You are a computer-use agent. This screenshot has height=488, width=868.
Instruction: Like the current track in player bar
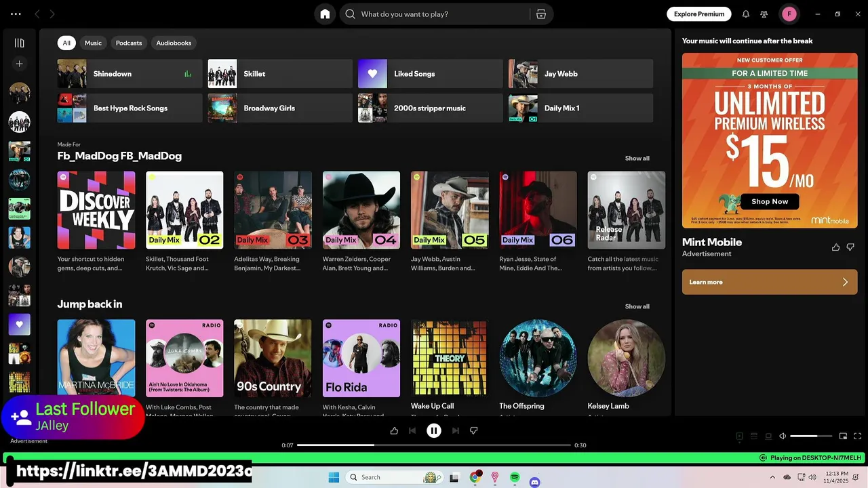(x=394, y=430)
